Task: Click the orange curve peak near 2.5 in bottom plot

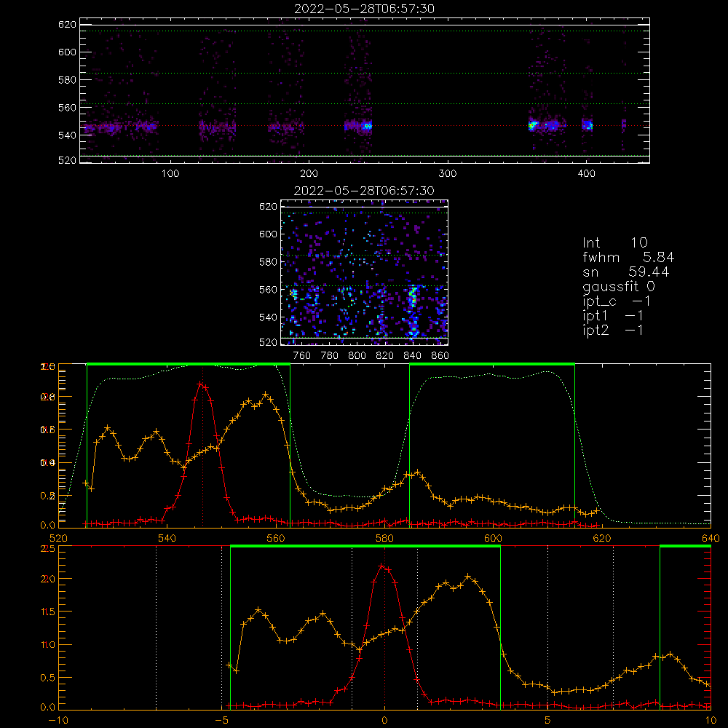Action: (467, 576)
